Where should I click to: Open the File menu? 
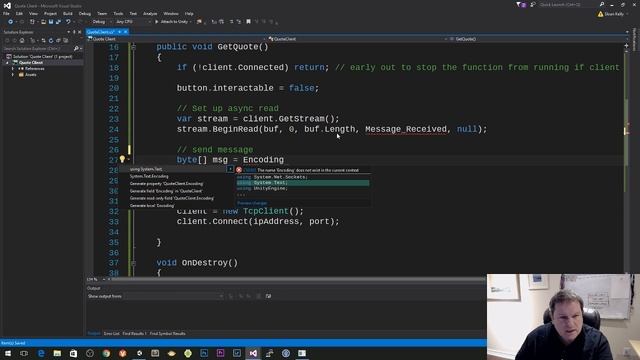(6, 13)
